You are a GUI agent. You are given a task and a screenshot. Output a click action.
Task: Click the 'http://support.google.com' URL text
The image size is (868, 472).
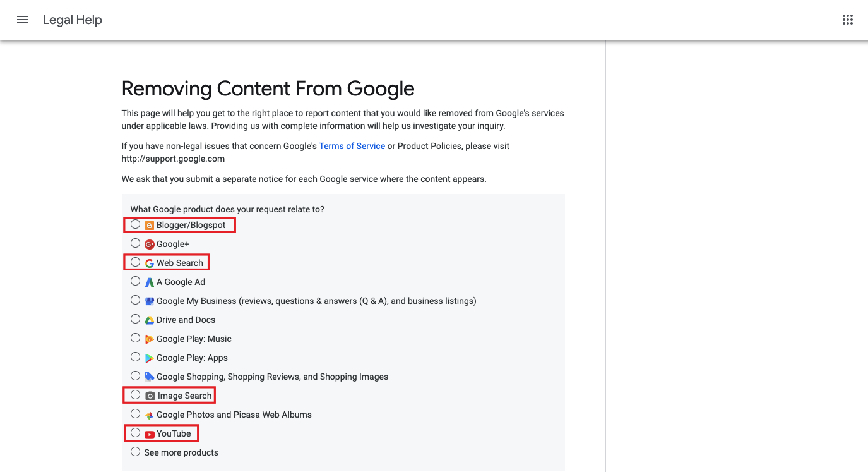[174, 159]
